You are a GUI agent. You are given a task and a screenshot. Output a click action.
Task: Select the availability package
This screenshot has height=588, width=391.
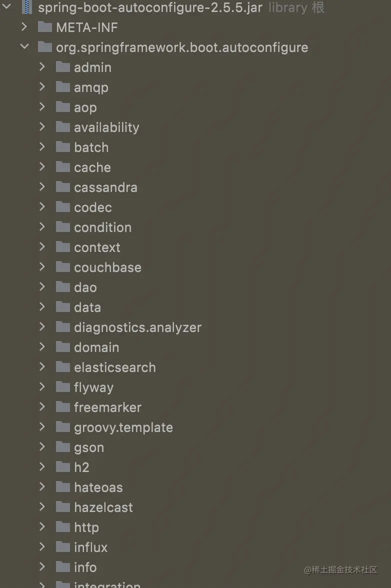(106, 127)
